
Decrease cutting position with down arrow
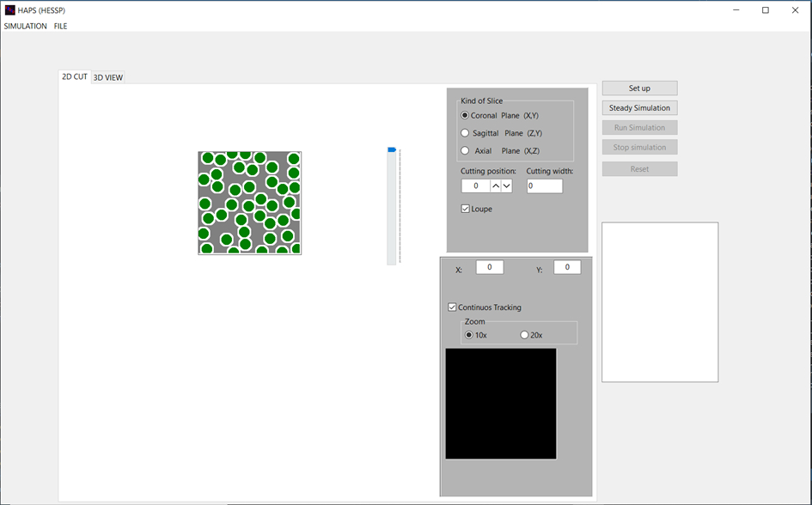(507, 186)
